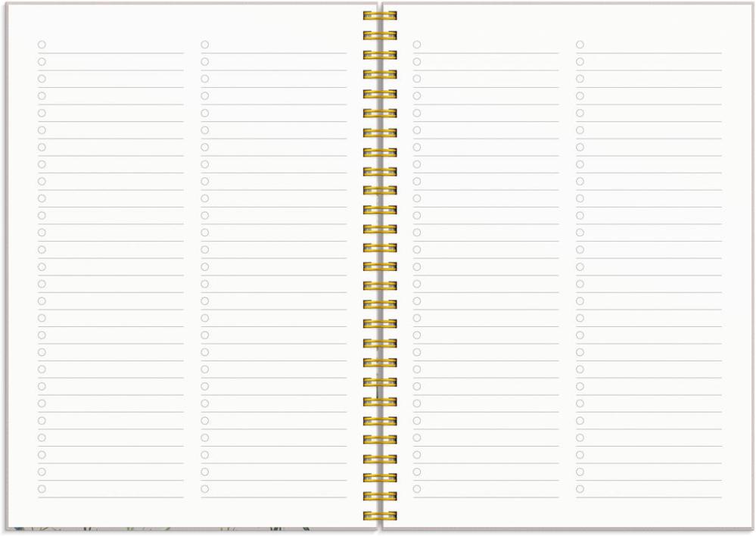Tick the bottom circle in left page's first column
The image size is (756, 536).
[42, 489]
